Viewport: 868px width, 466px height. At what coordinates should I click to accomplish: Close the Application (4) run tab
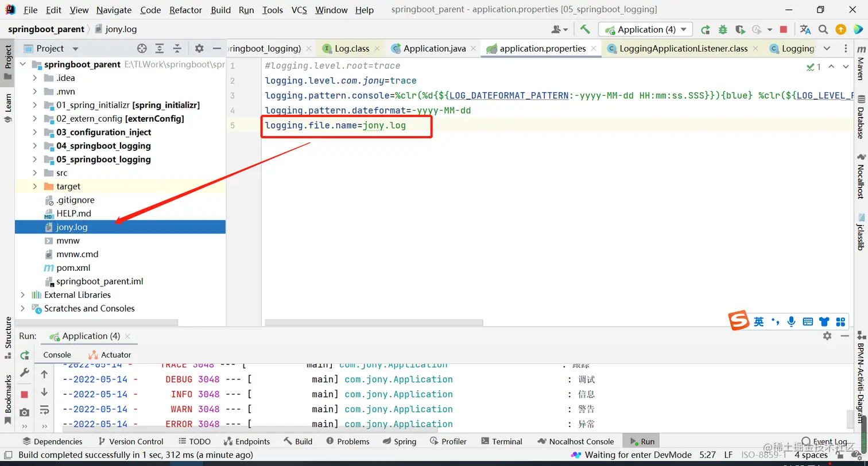[127, 336]
